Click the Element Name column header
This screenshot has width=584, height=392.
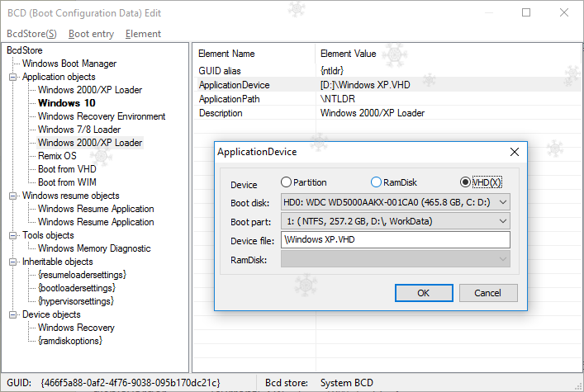click(x=254, y=54)
